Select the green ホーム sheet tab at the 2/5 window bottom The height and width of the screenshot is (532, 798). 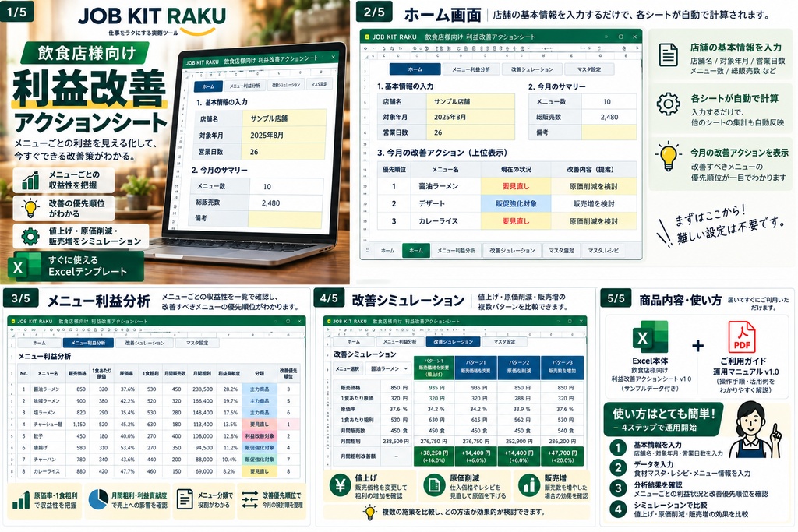[x=416, y=250]
